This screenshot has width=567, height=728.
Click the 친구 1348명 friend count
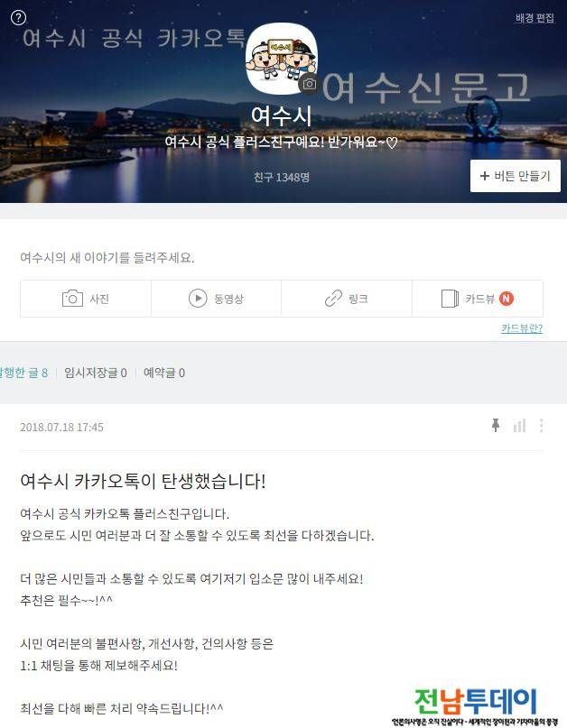(282, 178)
